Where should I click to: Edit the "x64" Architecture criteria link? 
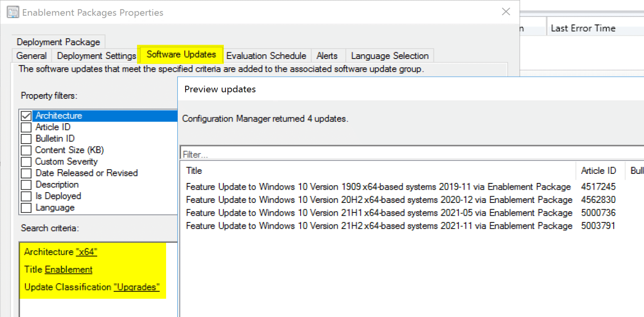coord(86,252)
